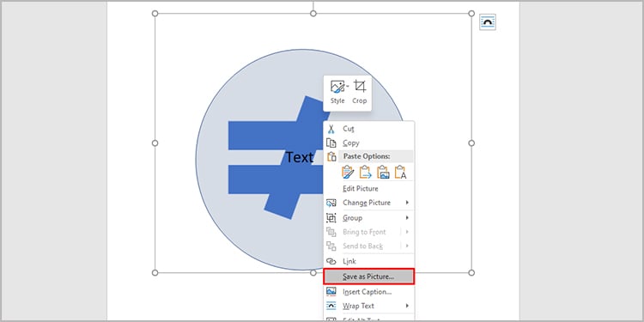Paste as Keep Text Only option
This screenshot has width=644, height=322.
(400, 172)
